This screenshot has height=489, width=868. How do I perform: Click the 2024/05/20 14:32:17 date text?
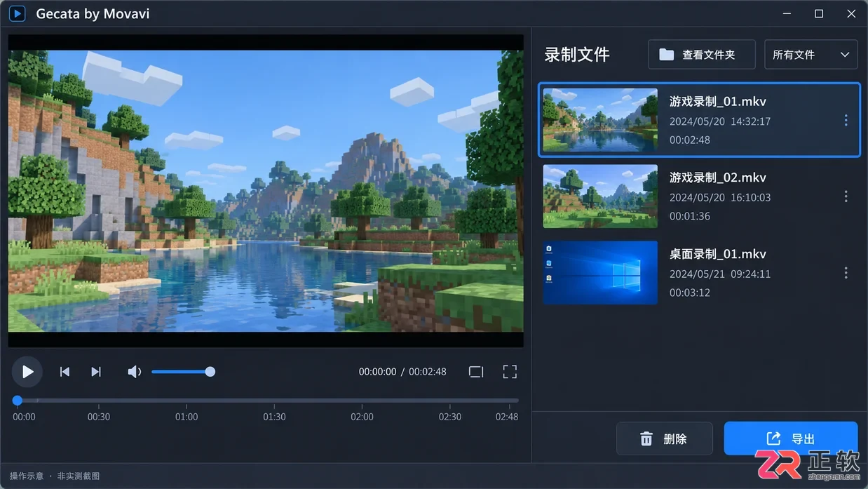719,121
